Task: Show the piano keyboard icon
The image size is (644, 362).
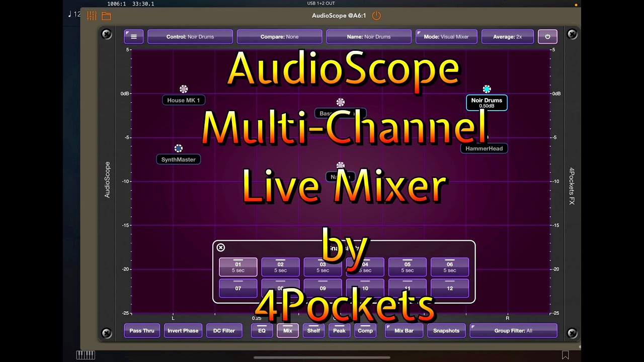Action: pyautogui.click(x=86, y=355)
